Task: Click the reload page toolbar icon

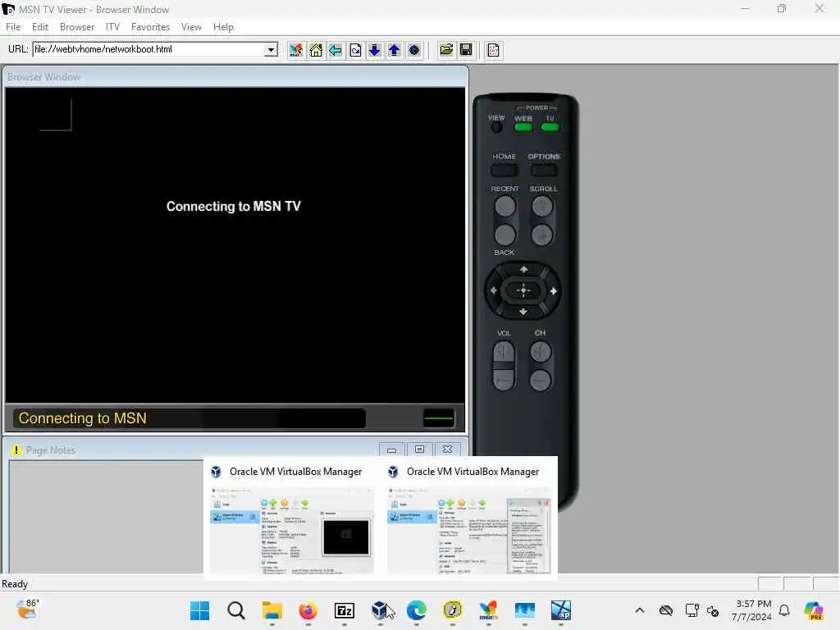Action: pyautogui.click(x=355, y=50)
